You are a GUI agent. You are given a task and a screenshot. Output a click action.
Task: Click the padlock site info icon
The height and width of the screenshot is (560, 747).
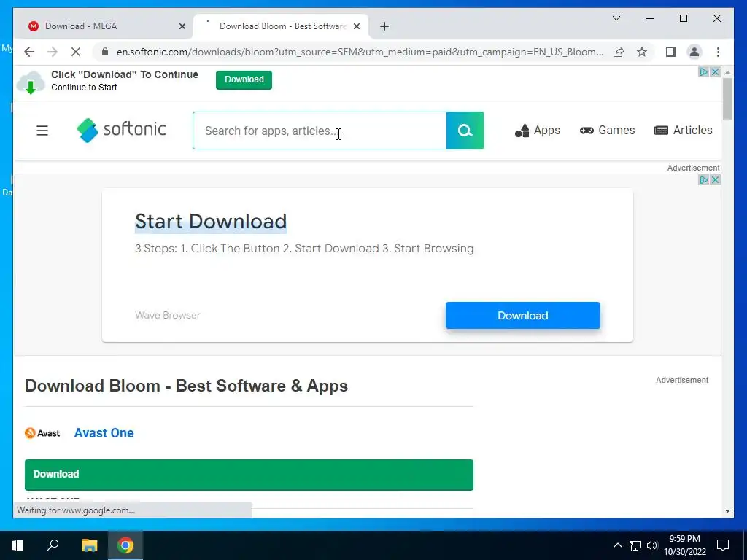point(105,52)
